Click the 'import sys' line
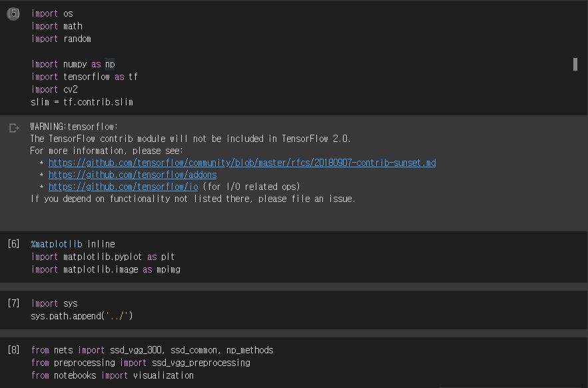The image size is (588, 388). [x=55, y=303]
